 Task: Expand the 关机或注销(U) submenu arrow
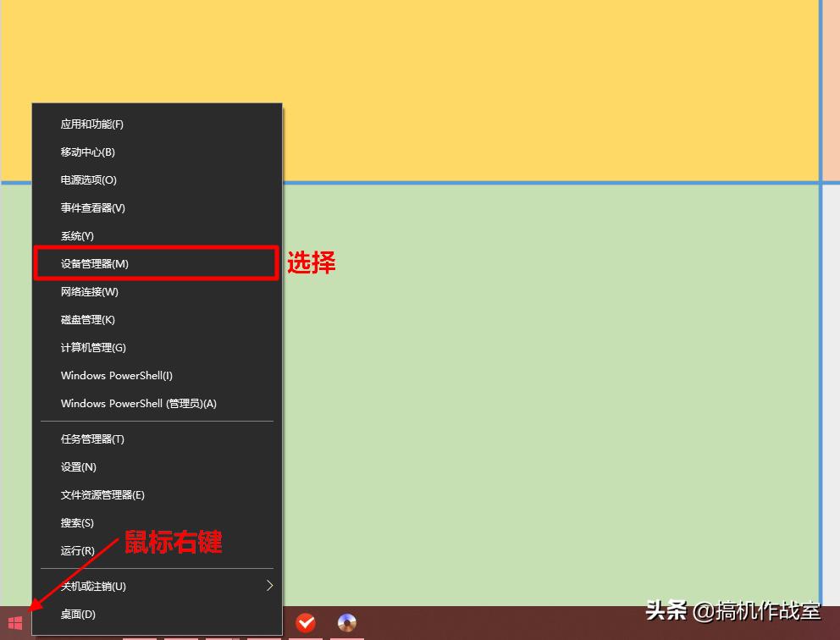(x=269, y=585)
